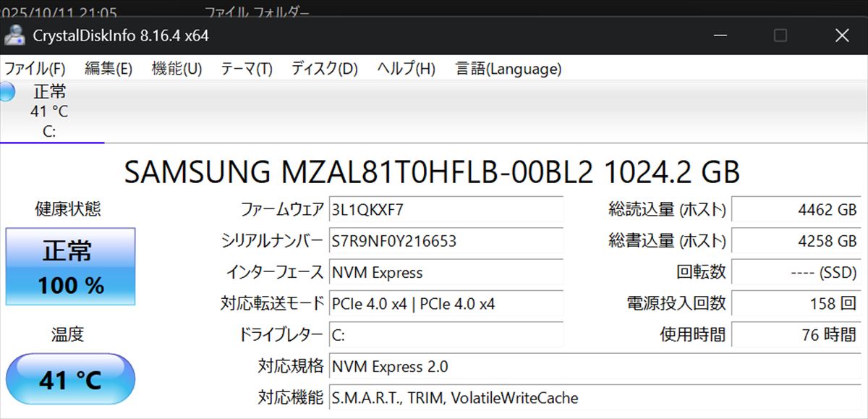
Task: Select the C: drive tab
Action: click(x=49, y=112)
